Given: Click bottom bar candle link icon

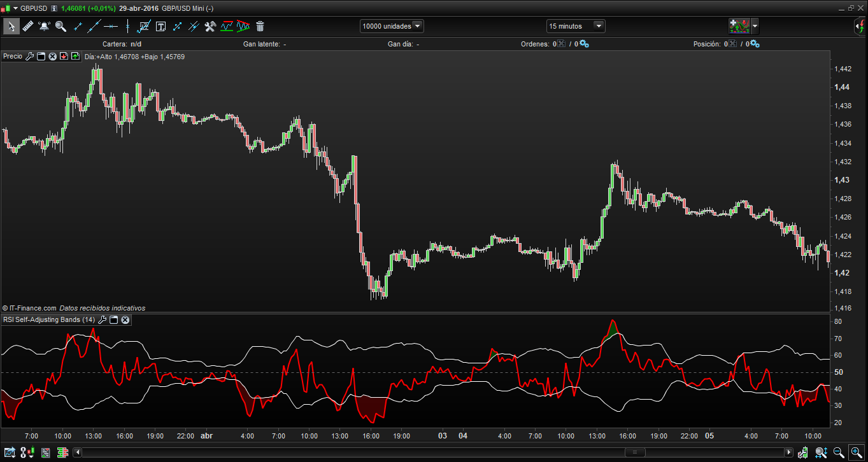Looking at the screenshot, I should point(27,452).
